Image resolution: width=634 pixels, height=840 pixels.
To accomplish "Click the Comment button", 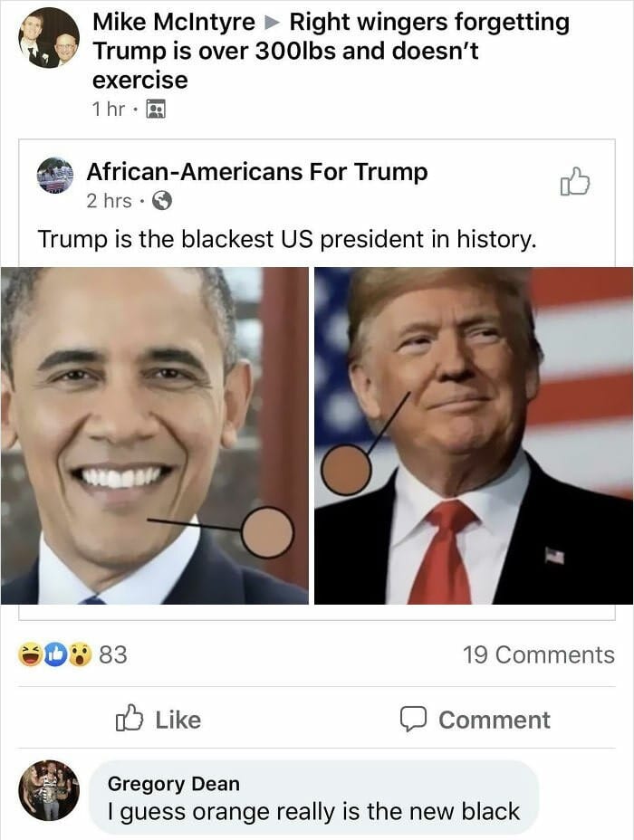I will [475, 720].
